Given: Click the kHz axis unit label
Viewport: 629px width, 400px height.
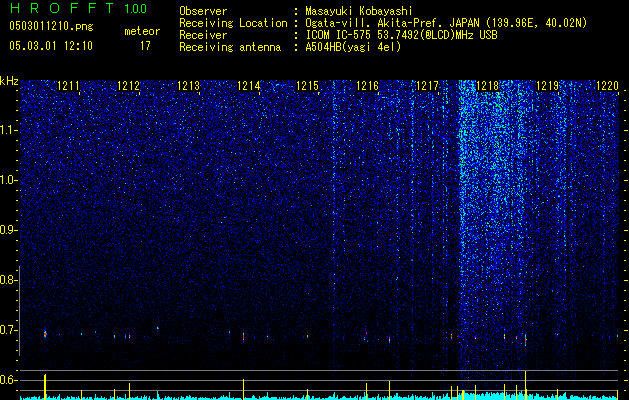Looking at the screenshot, I should 9,81.
